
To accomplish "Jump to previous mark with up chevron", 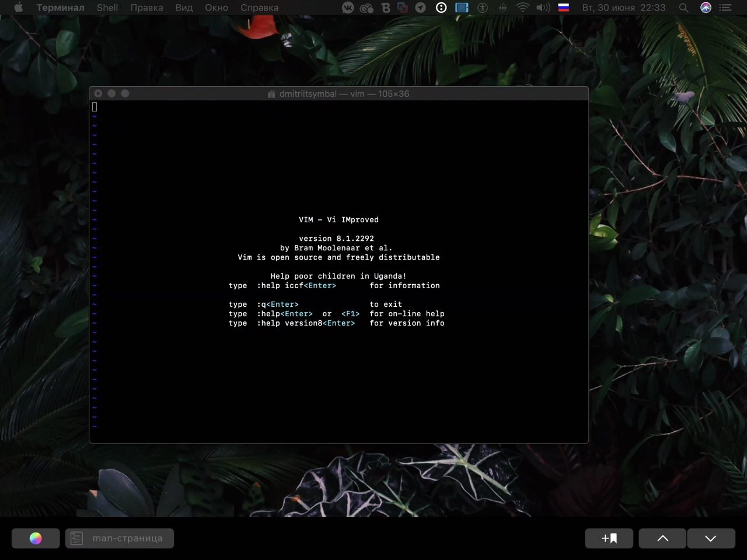I will coord(662,538).
